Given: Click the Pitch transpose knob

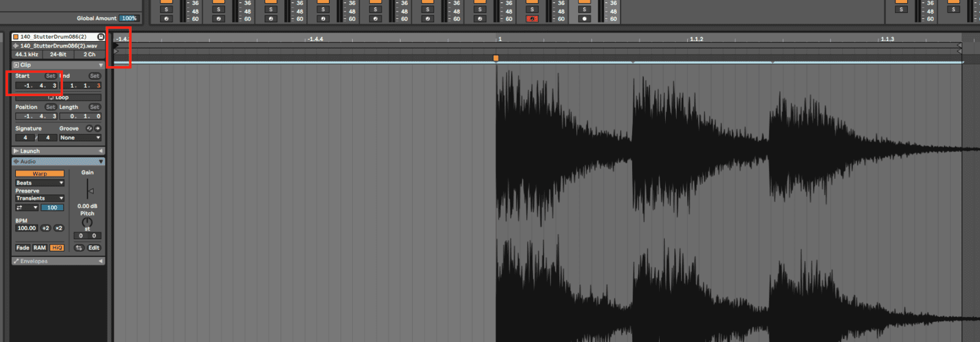Looking at the screenshot, I should (87, 222).
